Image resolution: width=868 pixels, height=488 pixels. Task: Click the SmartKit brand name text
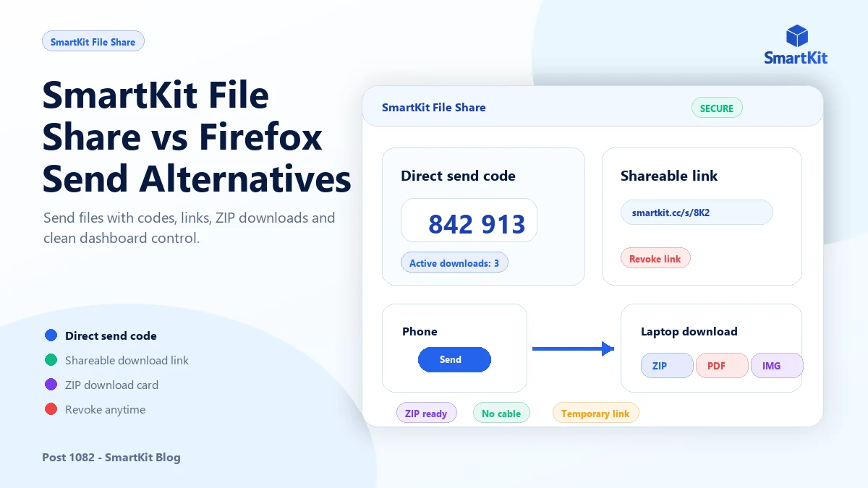click(x=796, y=58)
